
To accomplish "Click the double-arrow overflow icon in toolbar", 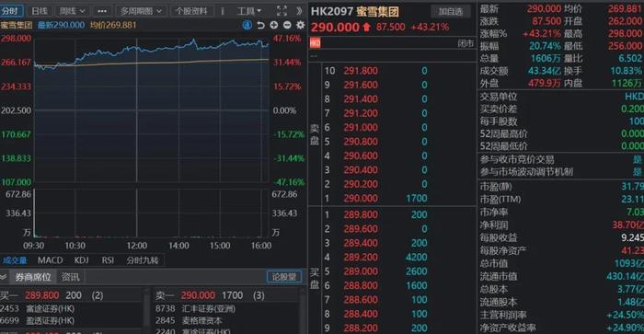I will tap(299, 11).
